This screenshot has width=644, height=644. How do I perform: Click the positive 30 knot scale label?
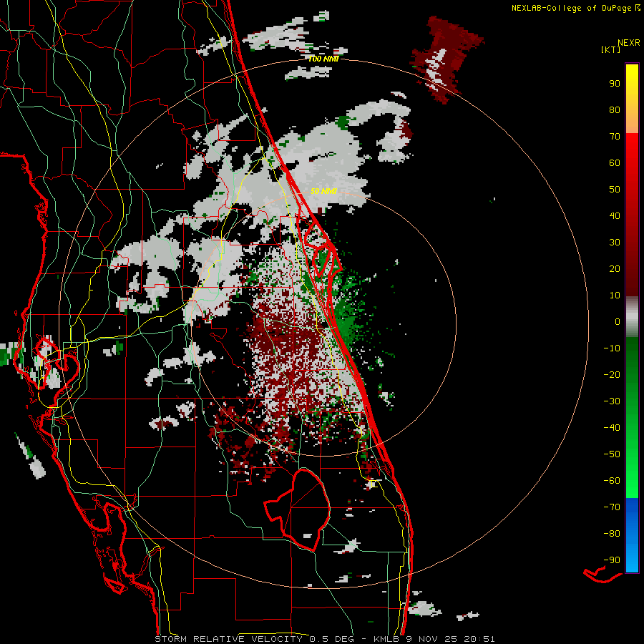[615, 243]
